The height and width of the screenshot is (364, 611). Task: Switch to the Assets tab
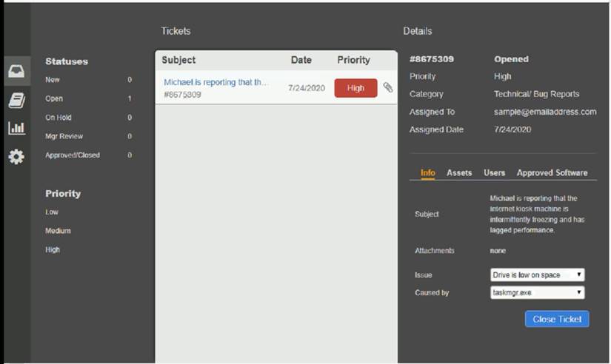(x=459, y=173)
